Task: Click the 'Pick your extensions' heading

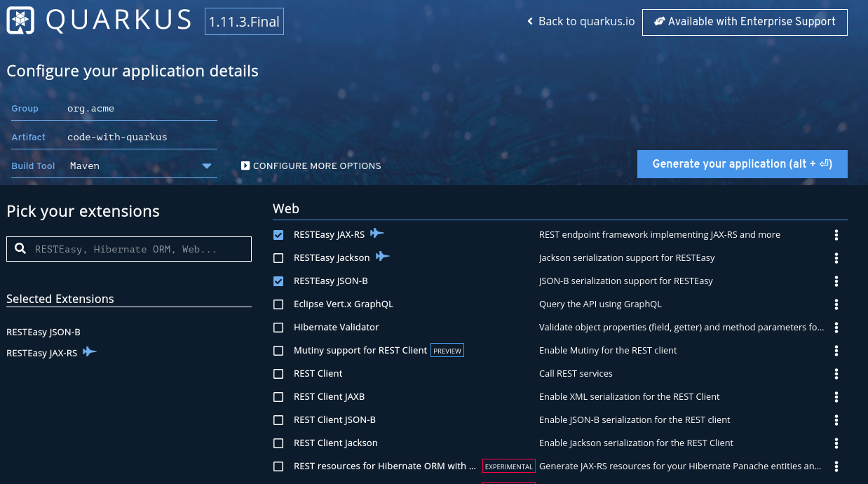Action: click(83, 212)
